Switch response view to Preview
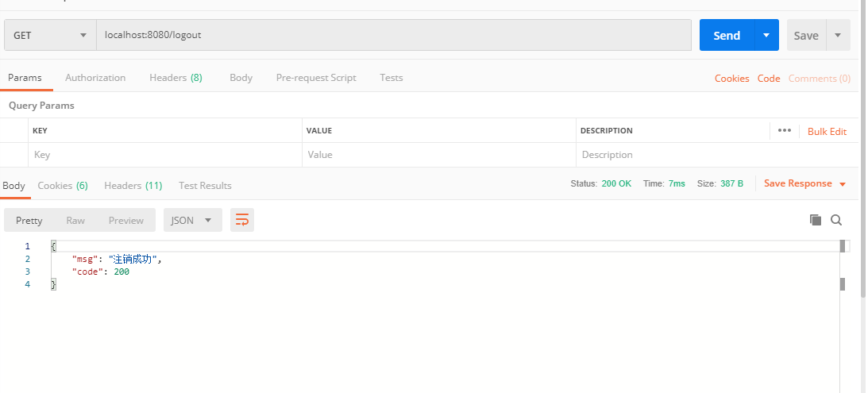868x393 pixels. 125,220
